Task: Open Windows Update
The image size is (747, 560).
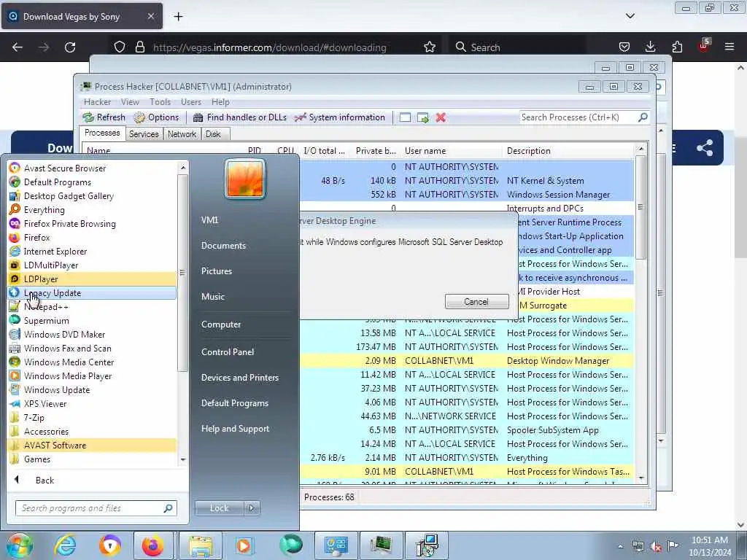Action: (93, 389)
